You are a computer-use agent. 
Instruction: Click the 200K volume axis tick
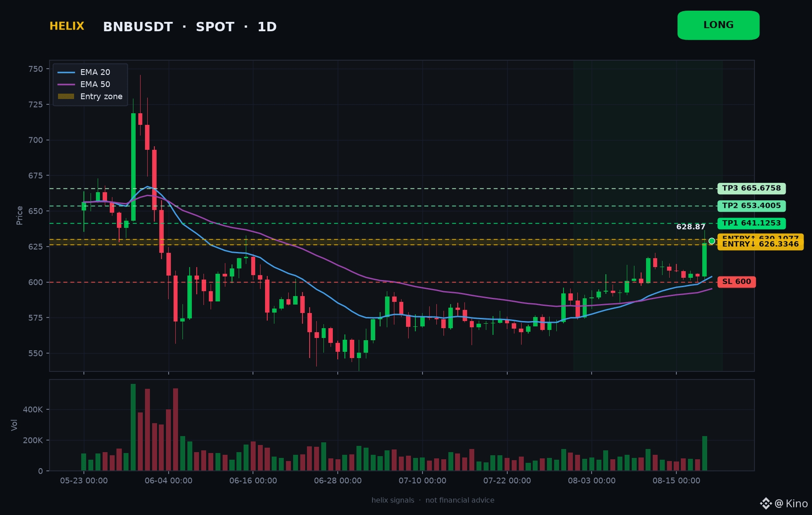33,440
